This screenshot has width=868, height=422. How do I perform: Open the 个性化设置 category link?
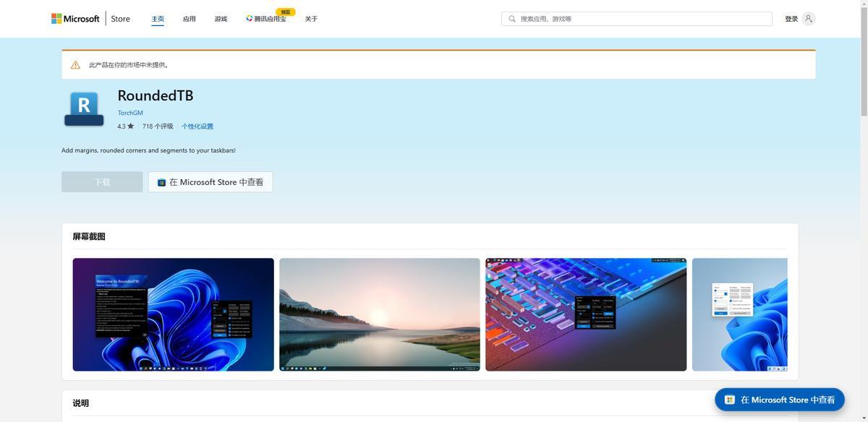(x=197, y=126)
